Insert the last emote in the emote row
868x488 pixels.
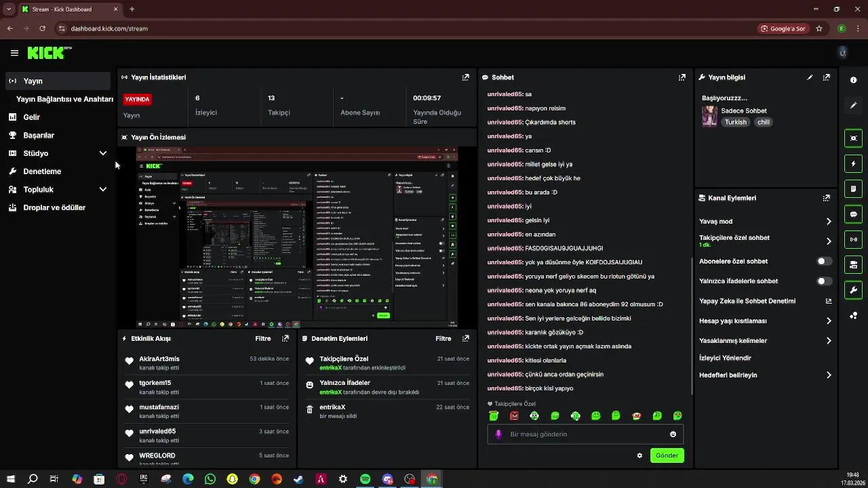(677, 415)
